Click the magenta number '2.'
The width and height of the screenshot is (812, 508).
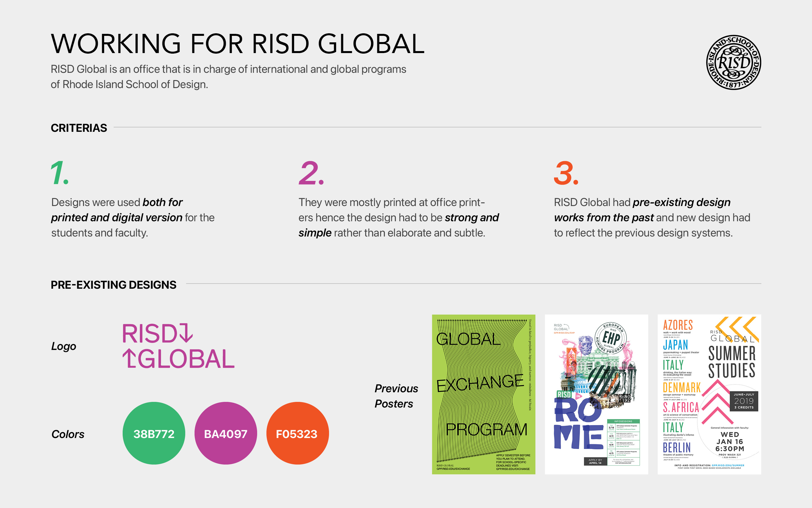pos(311,173)
